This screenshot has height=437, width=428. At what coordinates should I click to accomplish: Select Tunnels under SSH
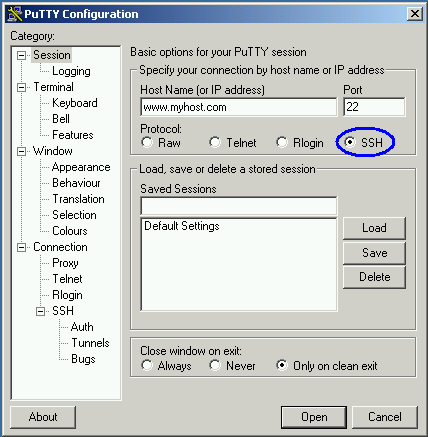(x=90, y=343)
